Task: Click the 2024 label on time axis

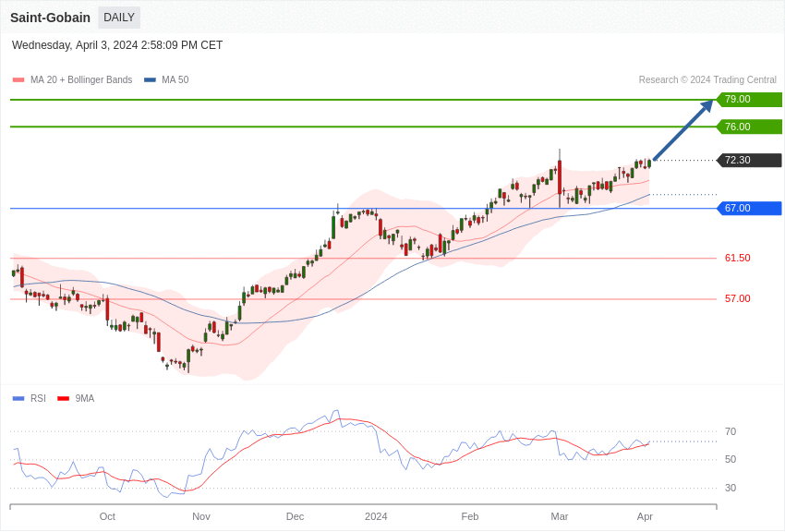Action: tap(376, 516)
